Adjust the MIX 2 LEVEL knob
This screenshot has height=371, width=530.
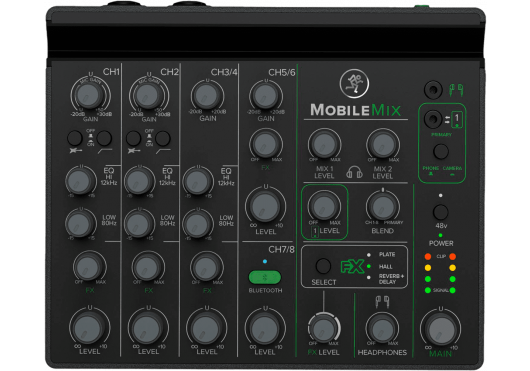(x=383, y=145)
